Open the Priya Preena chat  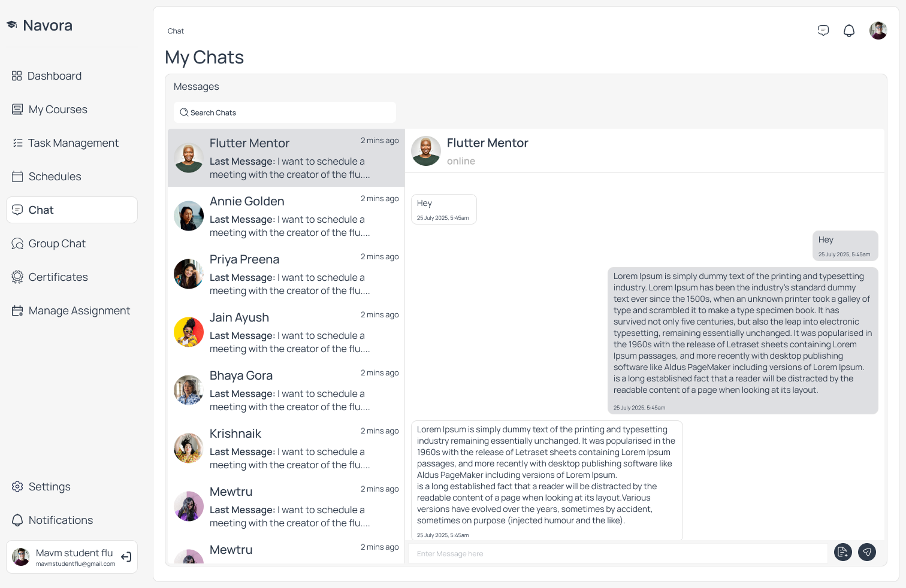click(286, 274)
